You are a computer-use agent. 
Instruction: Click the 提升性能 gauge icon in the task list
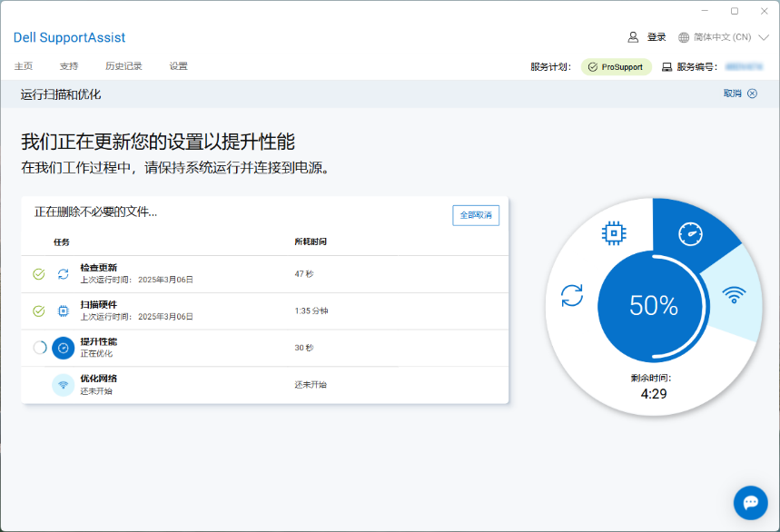[x=63, y=348]
